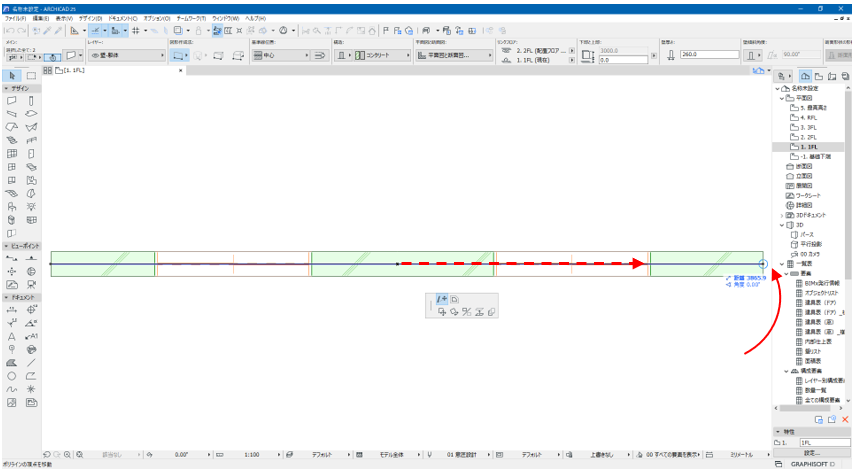Collapse the 一覧表 tree node
The image size is (855, 473).
pos(782,264)
